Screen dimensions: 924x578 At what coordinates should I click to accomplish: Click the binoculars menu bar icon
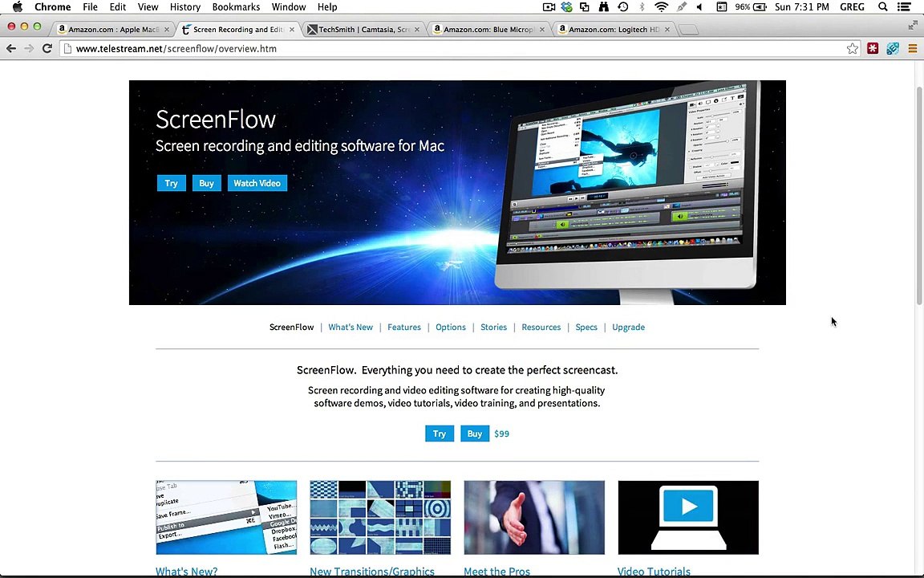pyautogui.click(x=603, y=7)
